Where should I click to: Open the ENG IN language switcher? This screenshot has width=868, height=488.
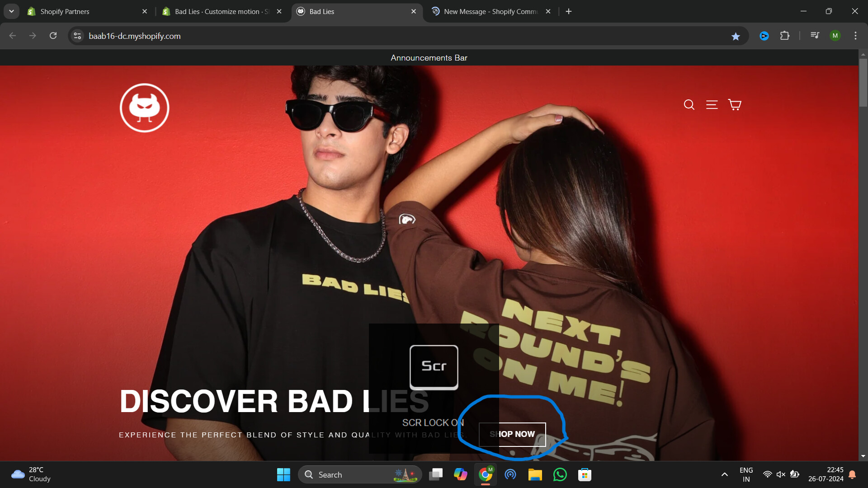pyautogui.click(x=746, y=474)
